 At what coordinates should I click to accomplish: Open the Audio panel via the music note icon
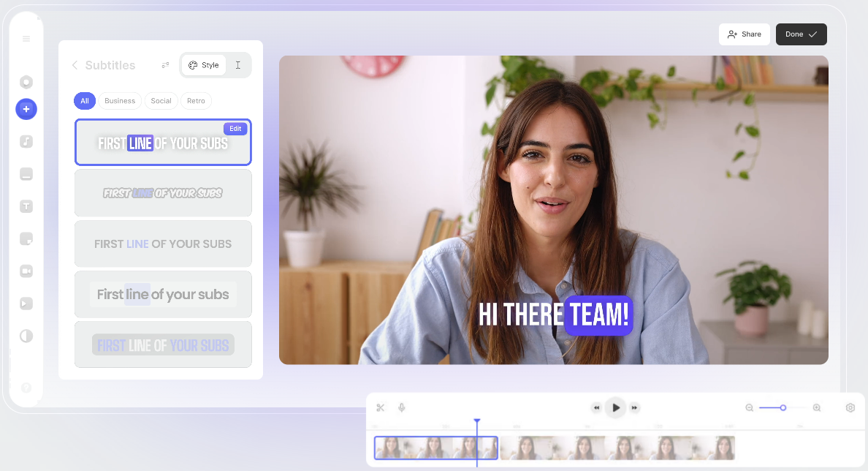pos(26,142)
